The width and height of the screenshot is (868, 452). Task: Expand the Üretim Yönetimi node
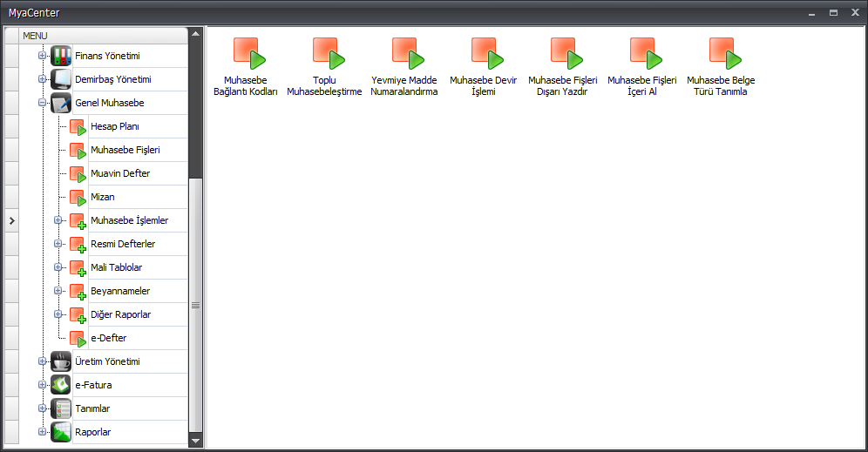click(x=42, y=361)
